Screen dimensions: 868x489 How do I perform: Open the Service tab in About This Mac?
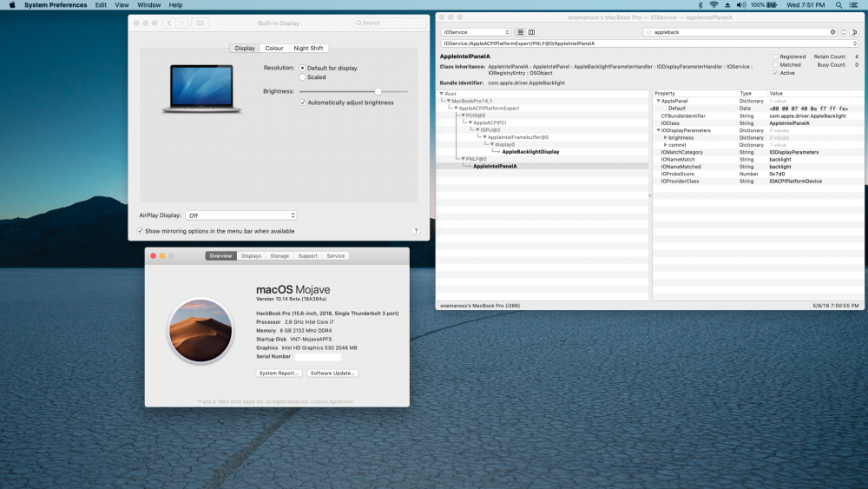click(335, 256)
